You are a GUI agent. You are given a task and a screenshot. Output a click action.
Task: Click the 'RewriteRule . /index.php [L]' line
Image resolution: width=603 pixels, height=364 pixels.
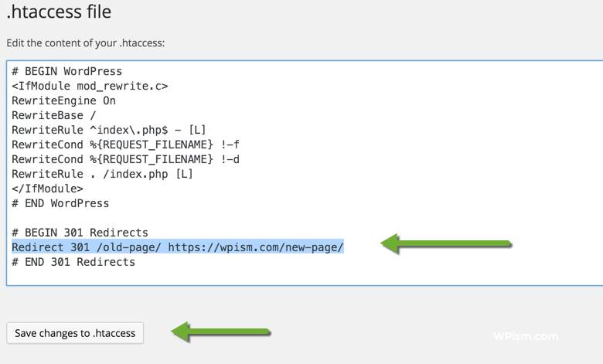pos(102,174)
